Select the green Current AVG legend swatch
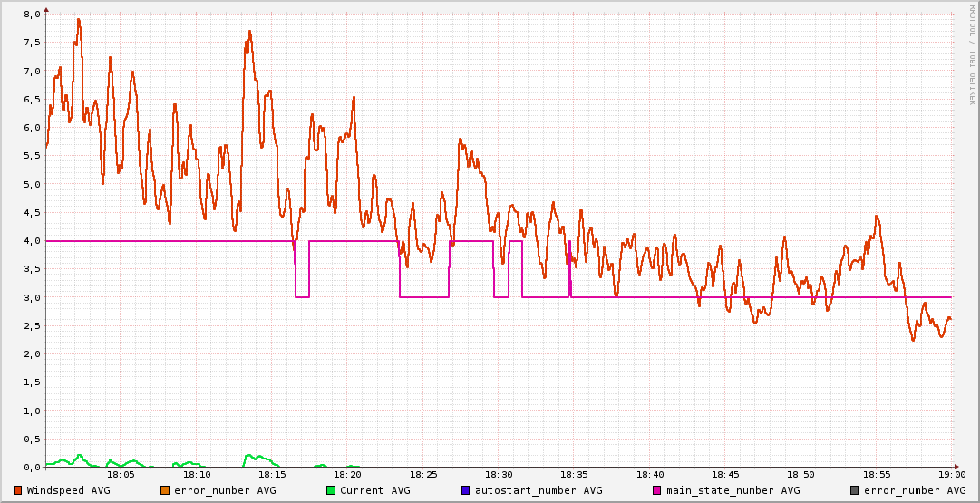The height and width of the screenshot is (503, 980). [331, 490]
